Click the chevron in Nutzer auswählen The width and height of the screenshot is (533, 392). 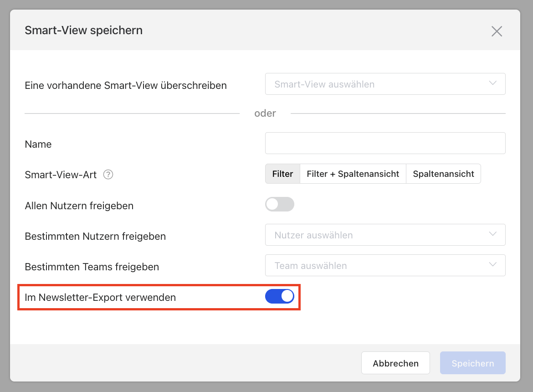[x=492, y=234]
